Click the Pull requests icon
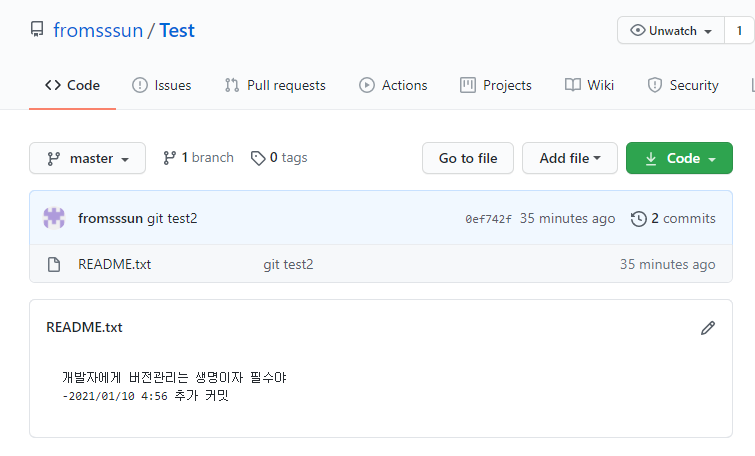Screen dimensions: 755x456 [x=232, y=85]
